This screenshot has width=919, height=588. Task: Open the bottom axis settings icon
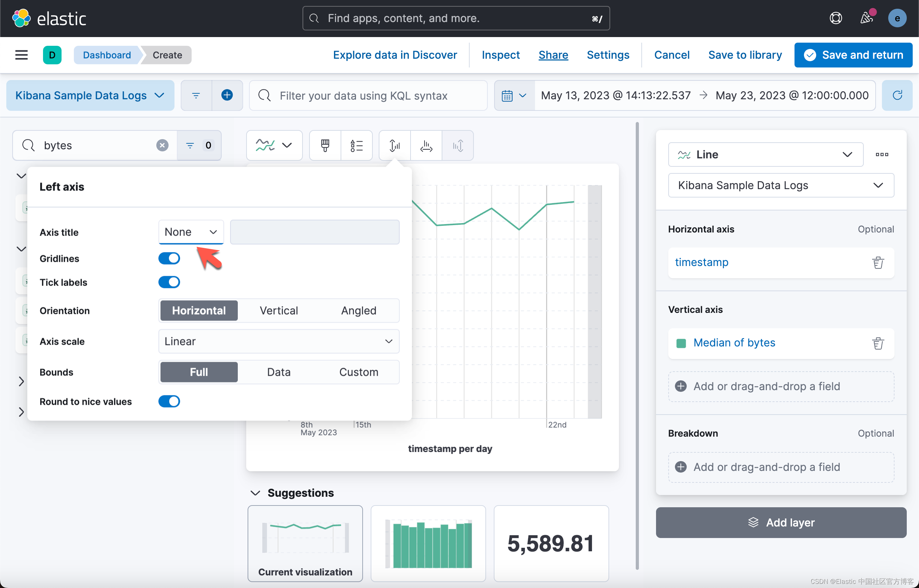coord(426,145)
